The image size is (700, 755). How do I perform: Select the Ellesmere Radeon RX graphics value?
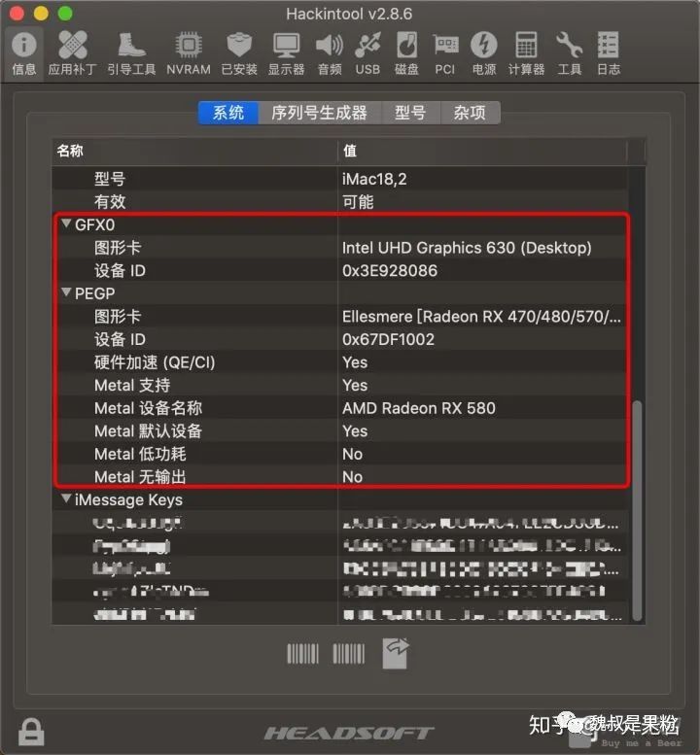click(481, 317)
